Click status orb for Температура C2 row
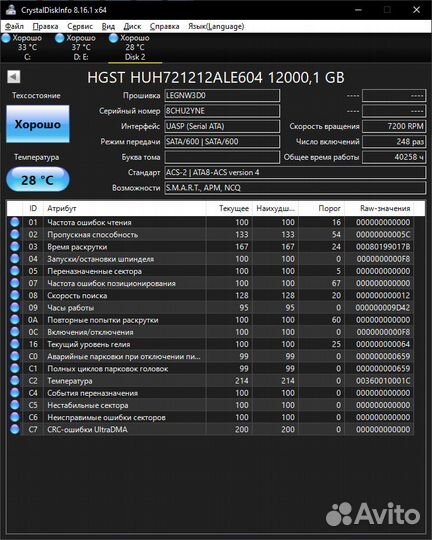 point(15,381)
